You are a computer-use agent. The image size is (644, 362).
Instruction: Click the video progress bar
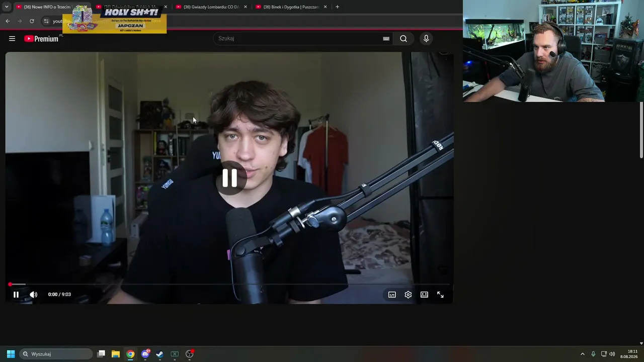click(x=229, y=285)
